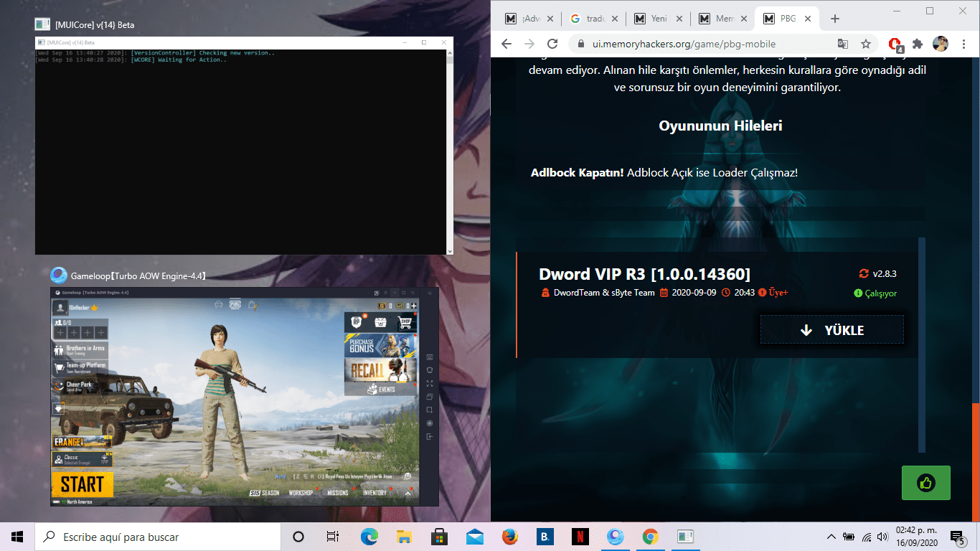Switch to the tradu Google Chrome tab
This screenshot has width=980, height=551.
[x=595, y=19]
